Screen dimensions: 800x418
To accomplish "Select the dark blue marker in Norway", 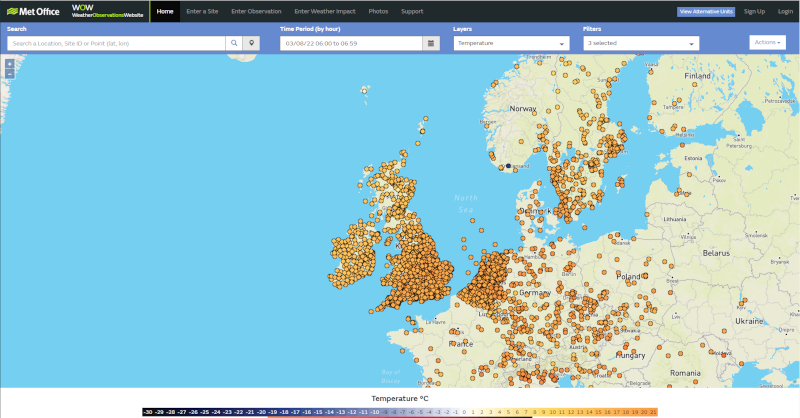I will [508, 166].
